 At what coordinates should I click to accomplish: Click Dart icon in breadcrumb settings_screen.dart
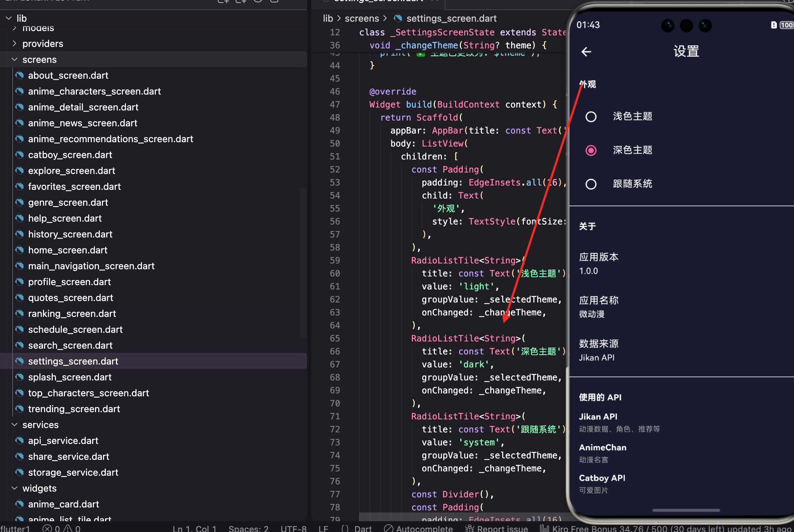pos(398,18)
